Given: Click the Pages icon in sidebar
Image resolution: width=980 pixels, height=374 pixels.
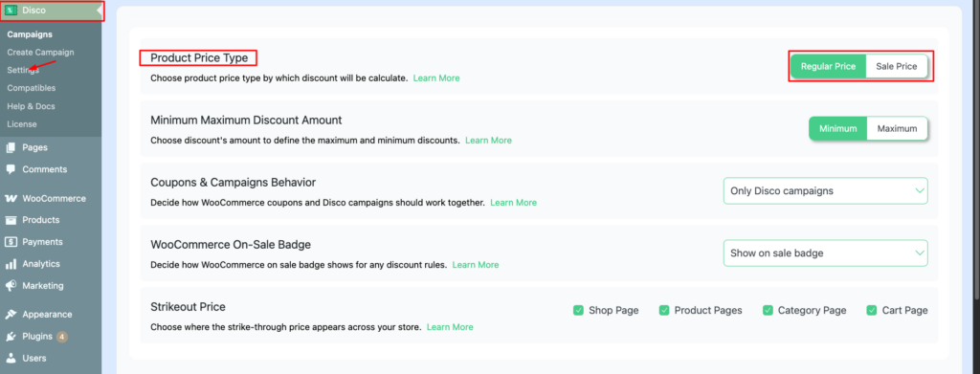Looking at the screenshot, I should coord(11,147).
